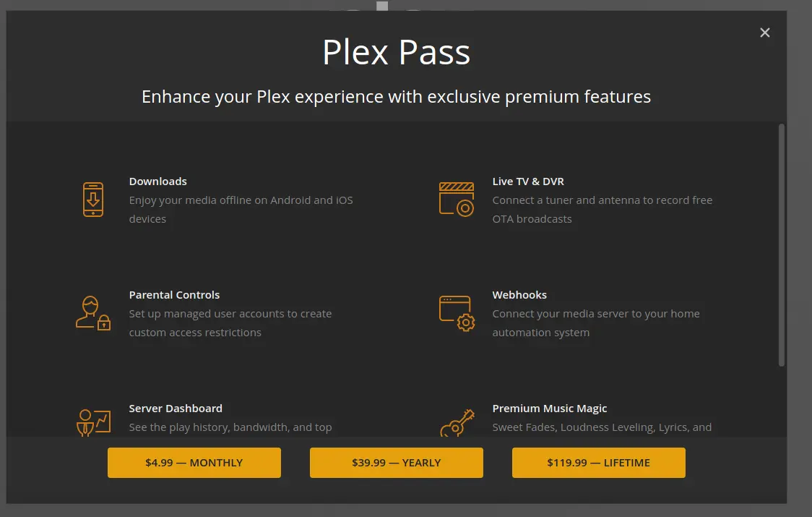Click the Server Dashboard chart icon
This screenshot has width=812, height=517.
(93, 422)
